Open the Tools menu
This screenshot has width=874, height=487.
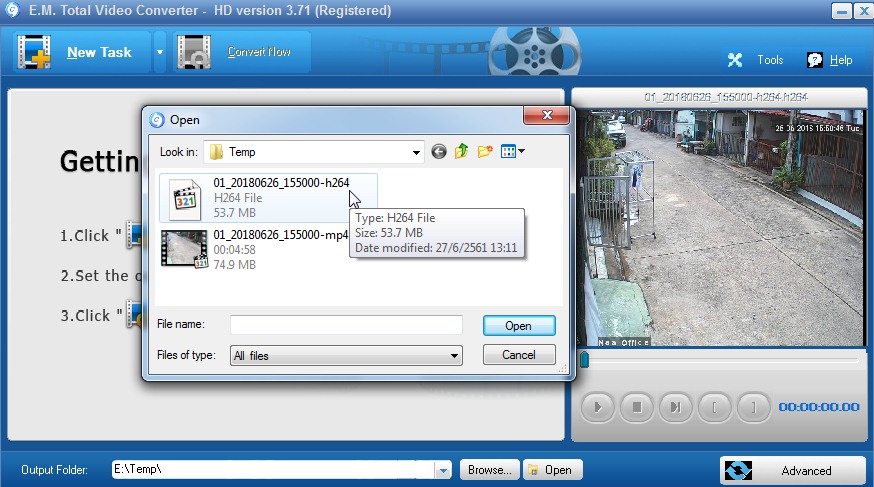tap(770, 60)
